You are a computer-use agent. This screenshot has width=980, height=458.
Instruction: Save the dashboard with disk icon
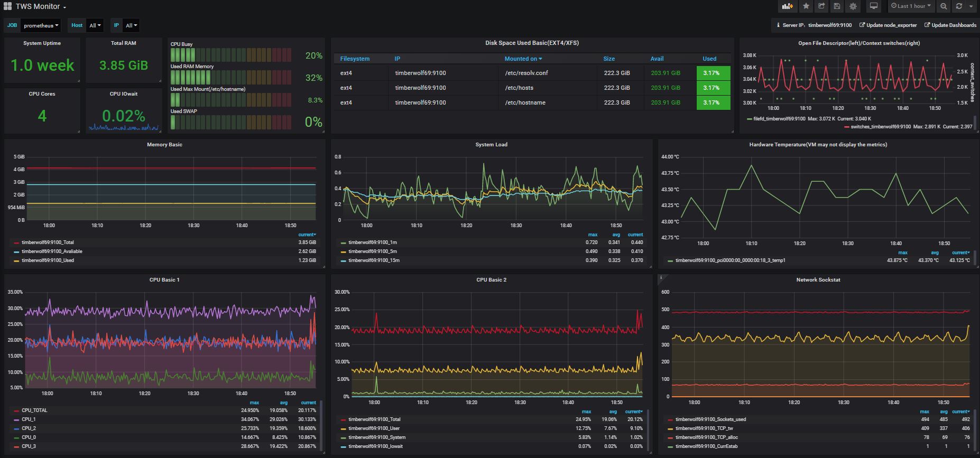(837, 6)
